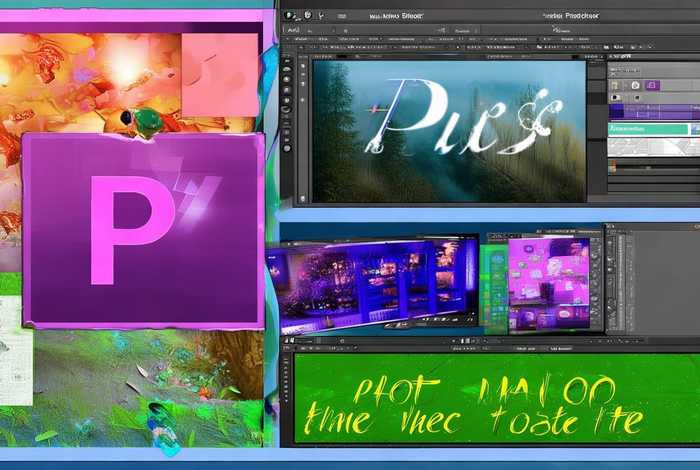The width and height of the screenshot is (700, 470).
Task: Open the right-hand label in the title bar
Action: pyautogui.click(x=571, y=16)
